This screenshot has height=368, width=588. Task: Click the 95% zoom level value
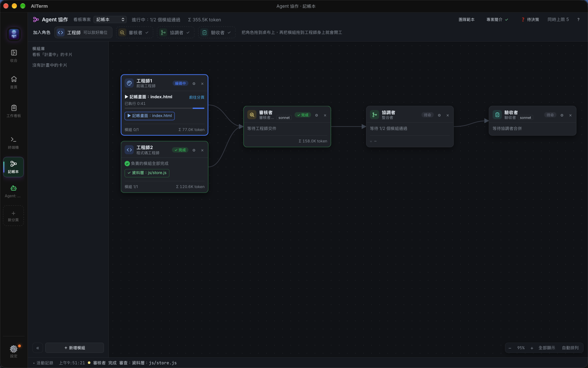pos(521,348)
